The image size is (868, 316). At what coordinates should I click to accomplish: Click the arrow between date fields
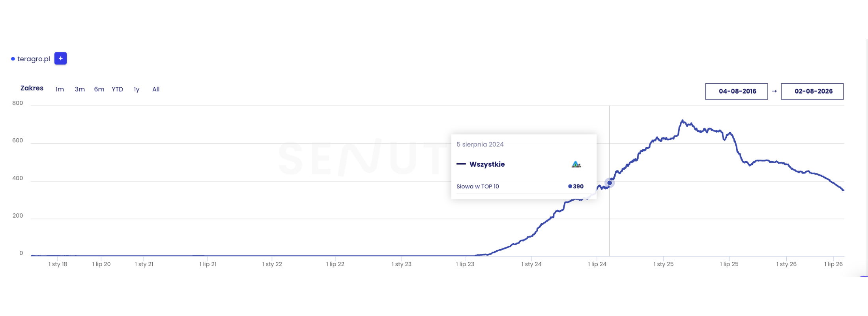point(774,91)
